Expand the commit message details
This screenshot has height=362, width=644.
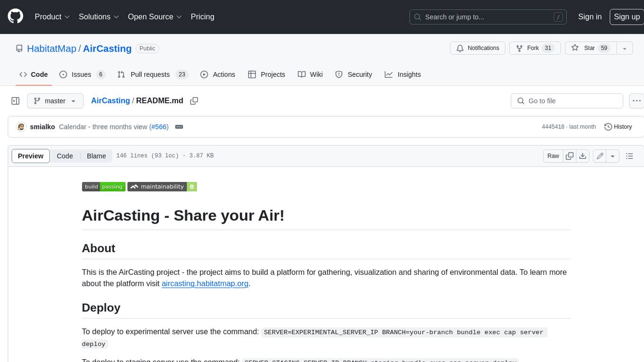[x=179, y=127]
